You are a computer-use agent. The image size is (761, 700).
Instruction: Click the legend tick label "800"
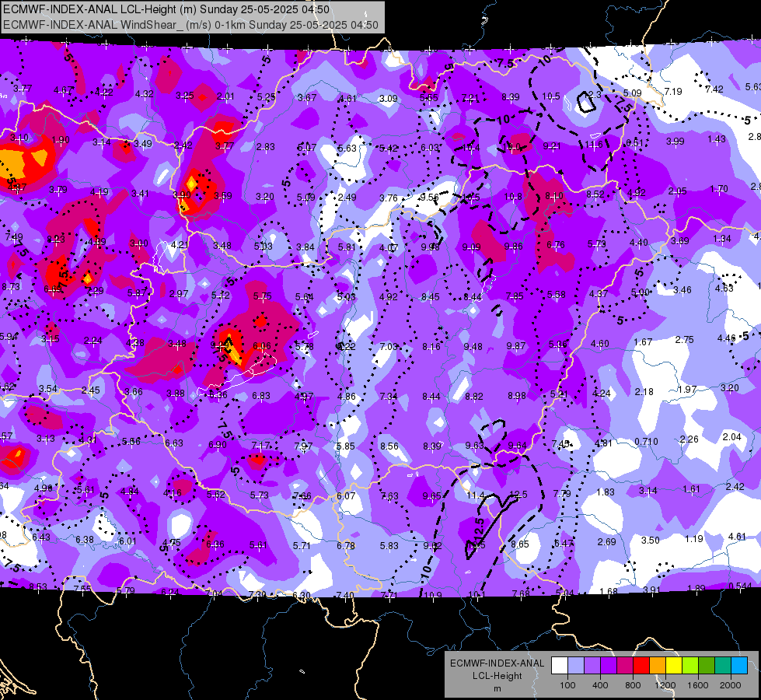click(633, 685)
